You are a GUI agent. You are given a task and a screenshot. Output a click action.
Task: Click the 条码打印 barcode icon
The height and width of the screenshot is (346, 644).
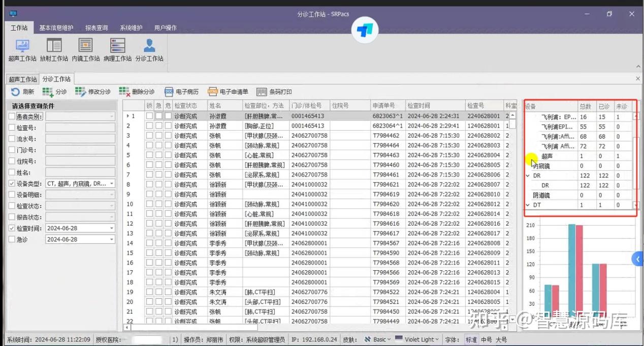(262, 92)
